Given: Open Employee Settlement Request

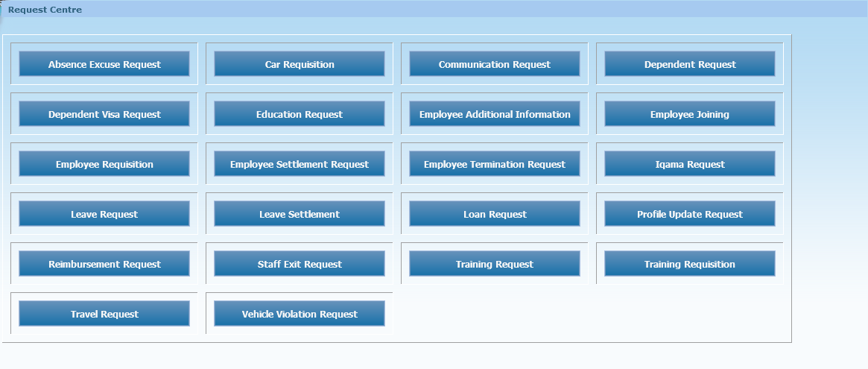Looking at the screenshot, I should point(300,164).
